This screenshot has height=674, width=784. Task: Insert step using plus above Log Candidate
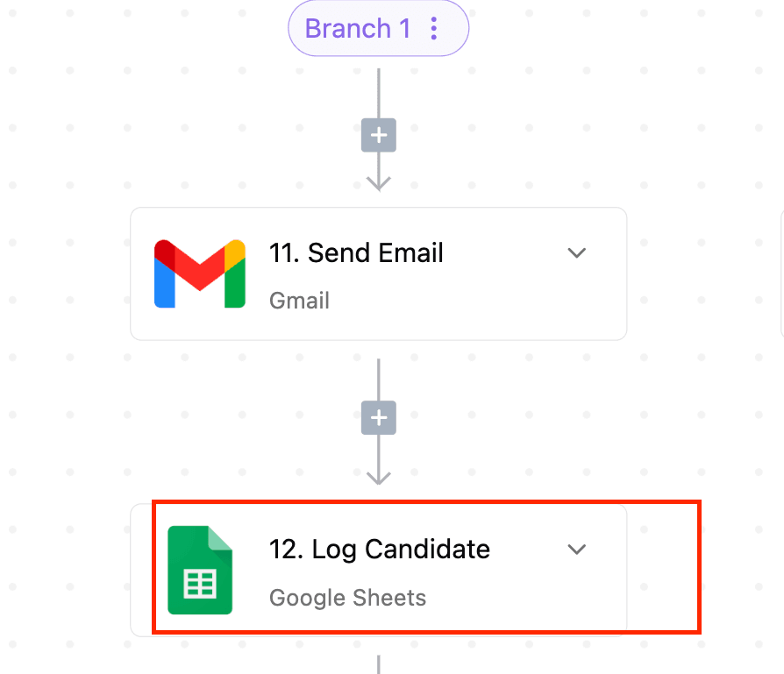coord(379,419)
